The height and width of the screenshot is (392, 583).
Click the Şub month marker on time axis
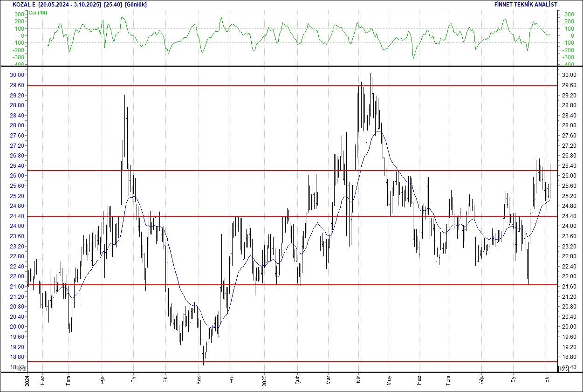tap(297, 379)
